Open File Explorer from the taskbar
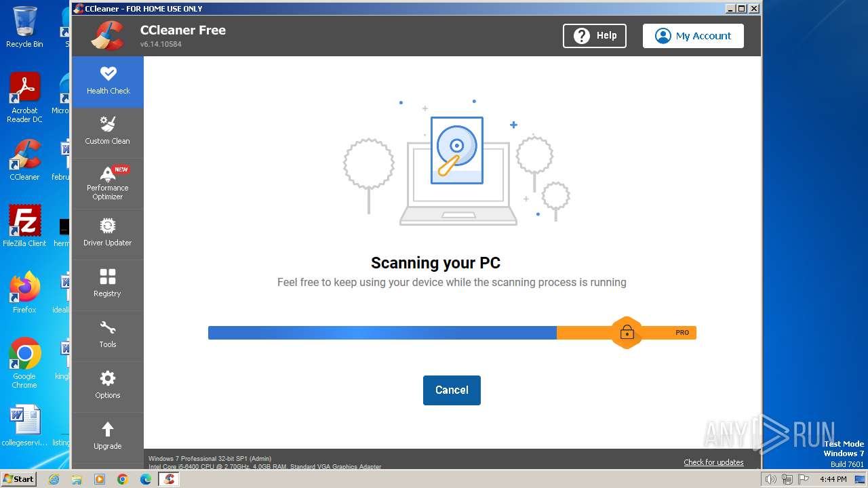This screenshot has height=488, width=868. click(77, 479)
